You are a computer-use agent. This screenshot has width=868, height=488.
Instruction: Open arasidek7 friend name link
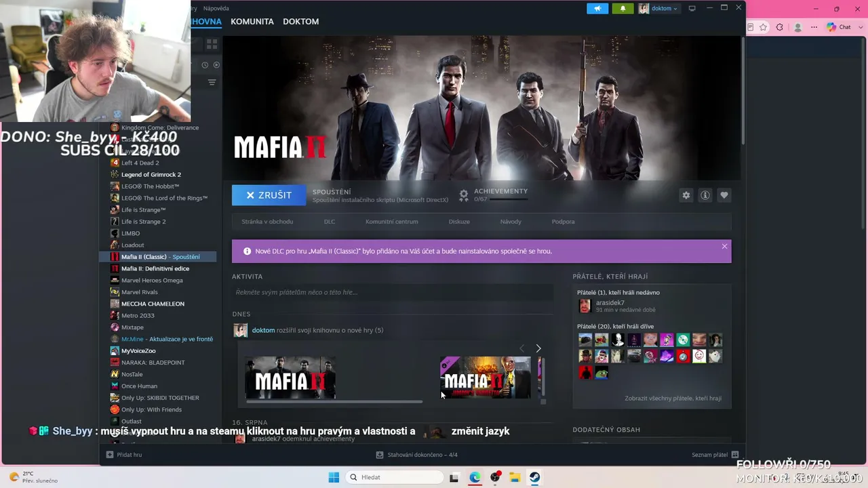point(610,303)
